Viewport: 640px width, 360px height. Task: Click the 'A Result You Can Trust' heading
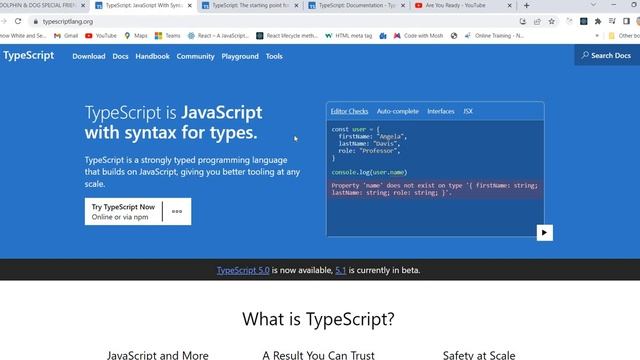click(x=318, y=355)
